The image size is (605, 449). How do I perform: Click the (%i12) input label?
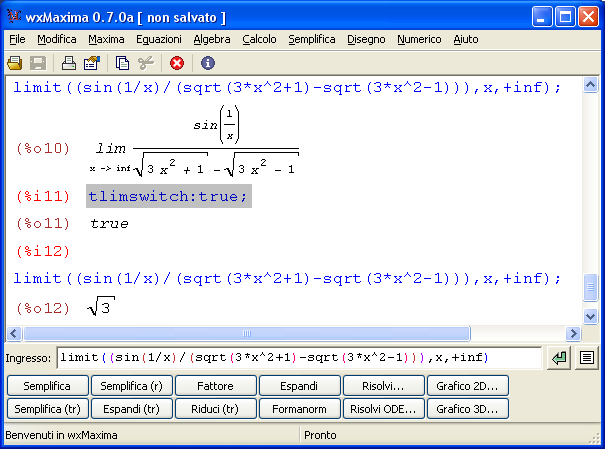(x=43, y=252)
